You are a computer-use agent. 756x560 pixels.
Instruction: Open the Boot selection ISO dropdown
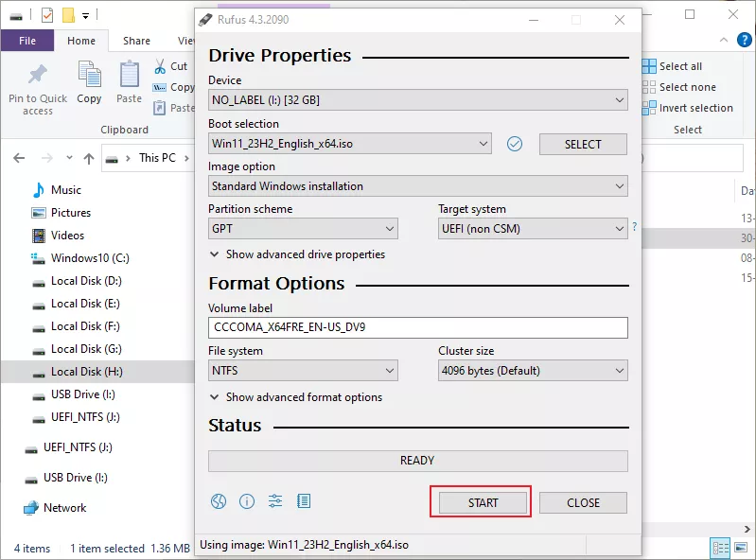pyautogui.click(x=350, y=144)
